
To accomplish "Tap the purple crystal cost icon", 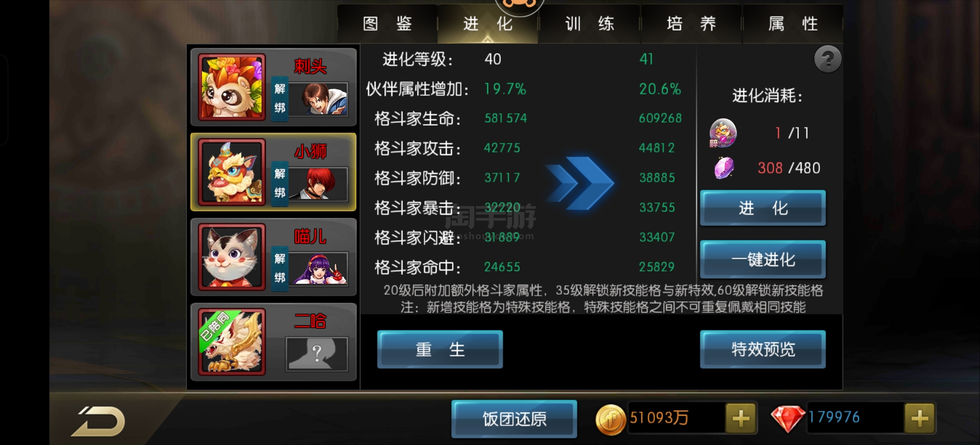I will [724, 168].
